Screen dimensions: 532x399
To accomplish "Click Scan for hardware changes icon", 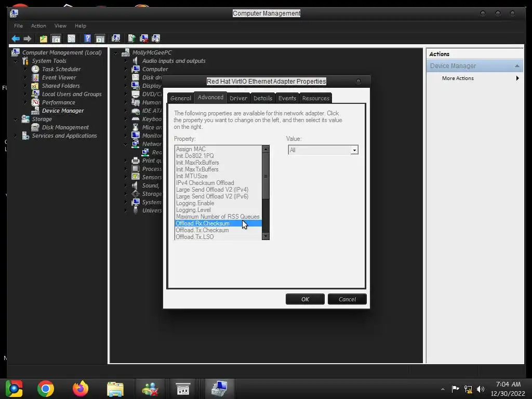I will (116, 38).
